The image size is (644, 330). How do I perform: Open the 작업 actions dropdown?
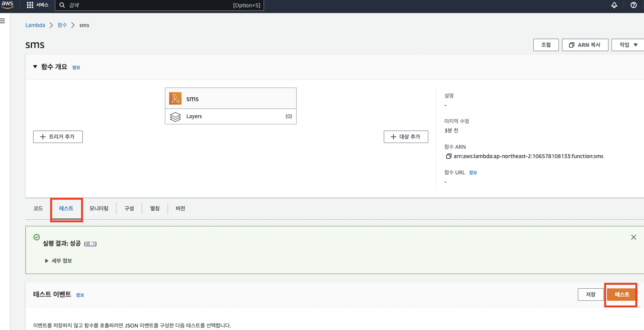[x=628, y=45]
